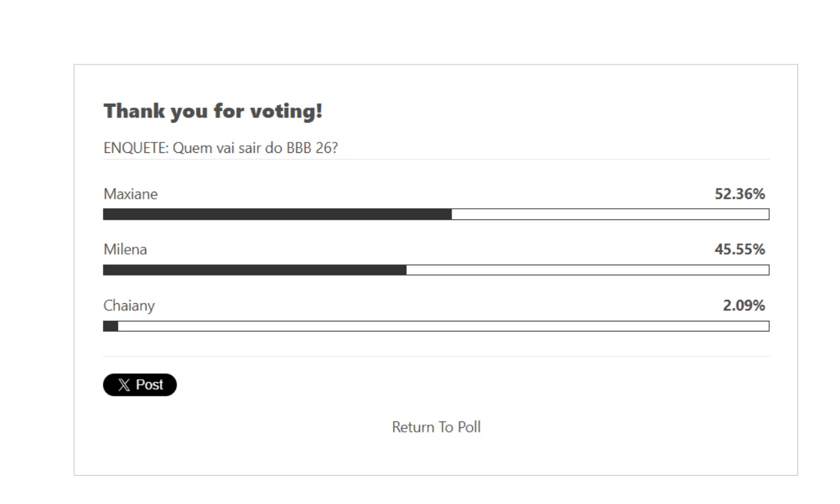
Task: Go back via Return To Poll
Action: [436, 427]
